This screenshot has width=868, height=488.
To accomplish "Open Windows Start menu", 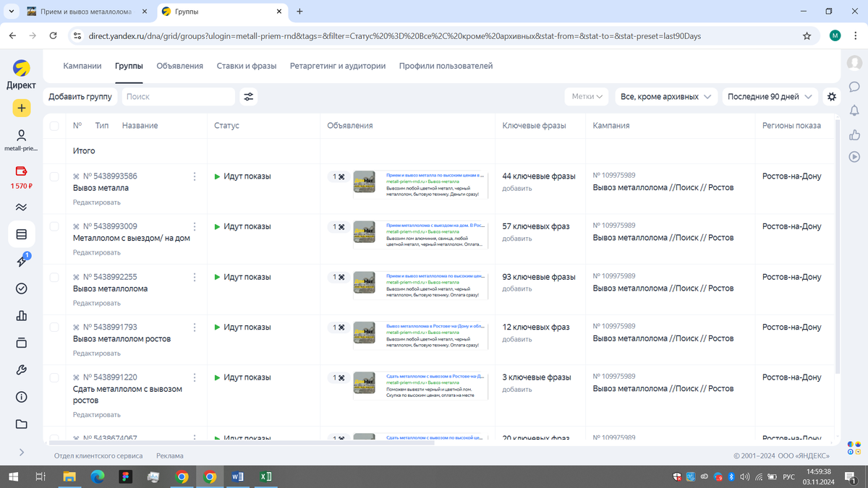I will click(x=13, y=476).
